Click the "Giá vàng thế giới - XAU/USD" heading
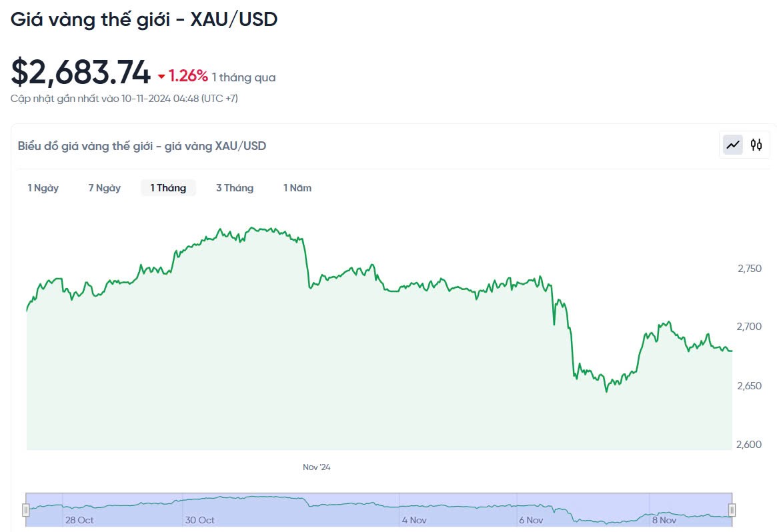 [x=144, y=20]
